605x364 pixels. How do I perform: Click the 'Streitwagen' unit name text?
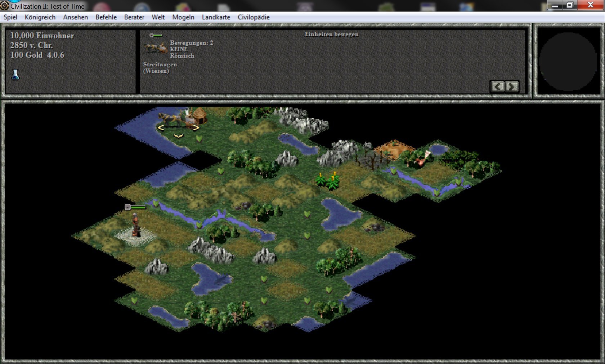160,64
